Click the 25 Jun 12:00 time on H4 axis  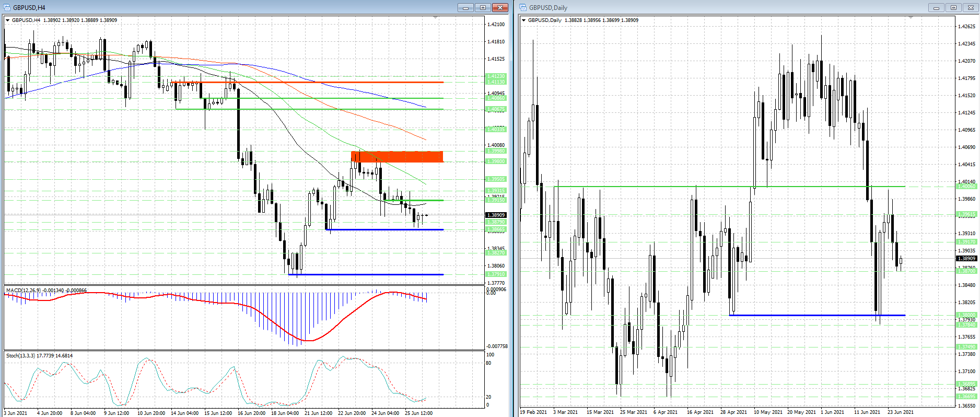pyautogui.click(x=418, y=413)
